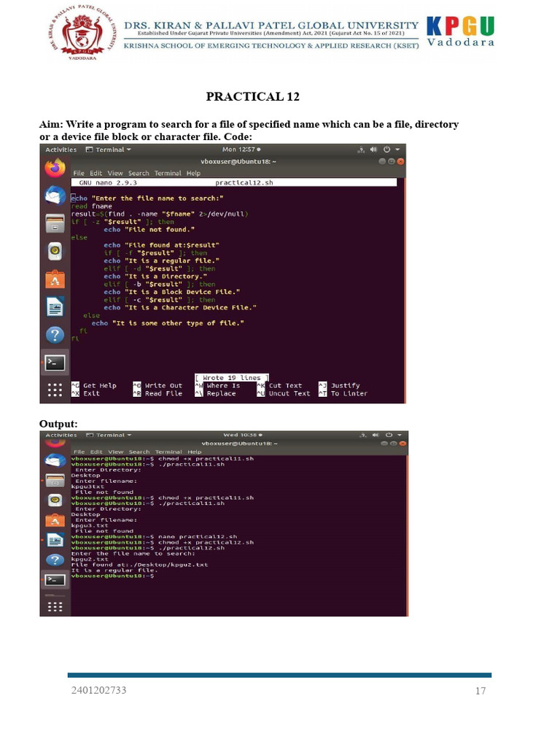Select Terminal icon in the output screenshot dock
The height and width of the screenshot is (747, 560).
point(55,580)
